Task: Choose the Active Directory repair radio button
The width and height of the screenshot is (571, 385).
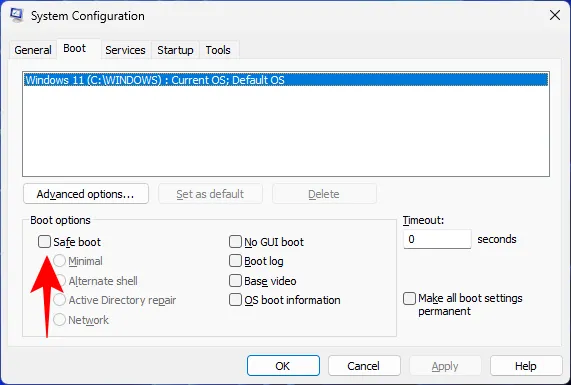Action: click(59, 300)
